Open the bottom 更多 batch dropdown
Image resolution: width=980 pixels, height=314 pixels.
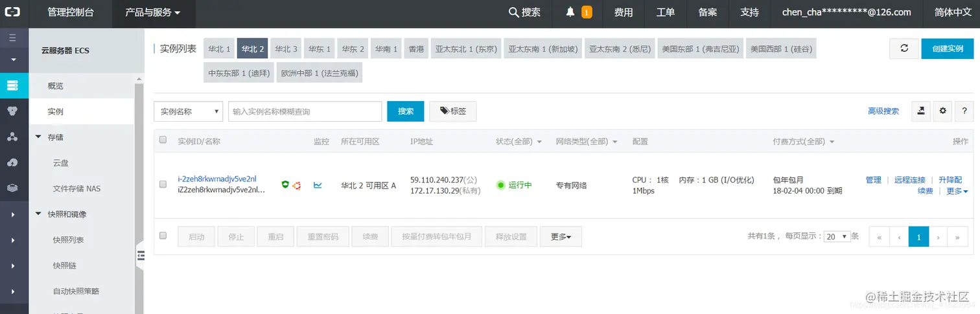[561, 237]
